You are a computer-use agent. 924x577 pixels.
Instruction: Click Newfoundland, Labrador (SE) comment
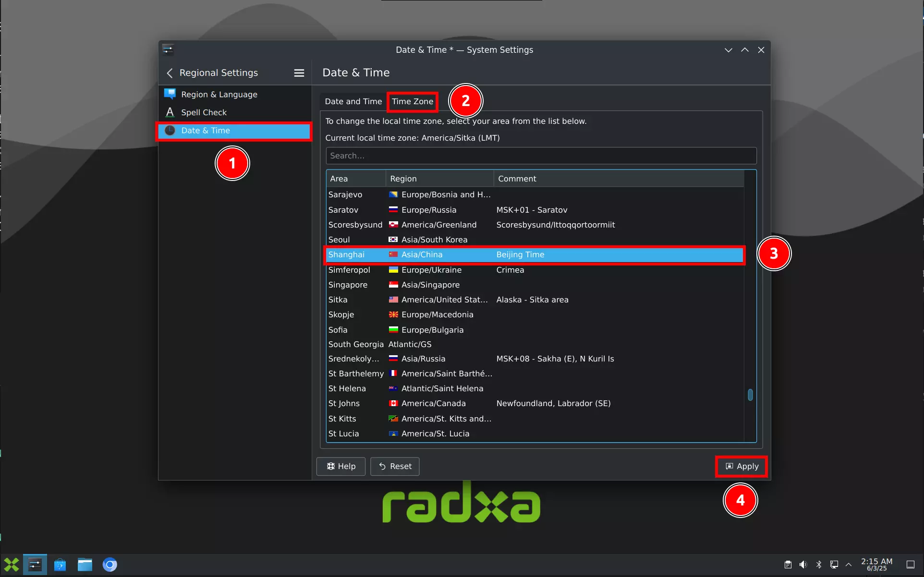(x=553, y=403)
